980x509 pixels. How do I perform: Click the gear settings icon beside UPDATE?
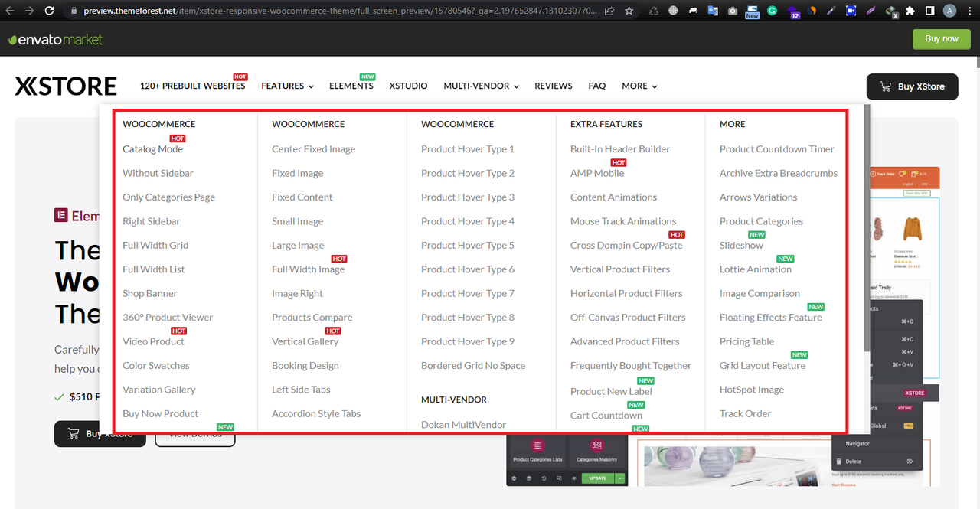(514, 478)
